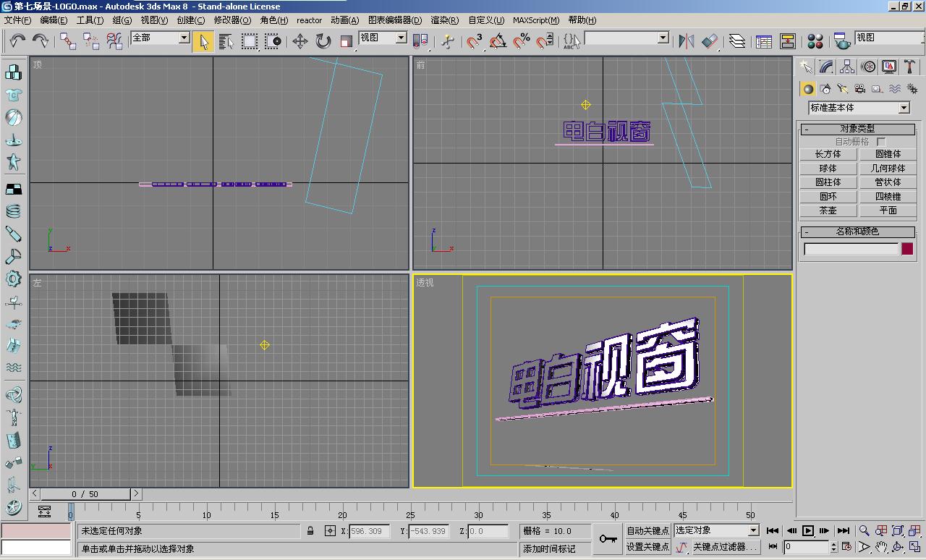The height and width of the screenshot is (560, 926).
Task: Open the 渲染(R) menu
Action: point(444,20)
